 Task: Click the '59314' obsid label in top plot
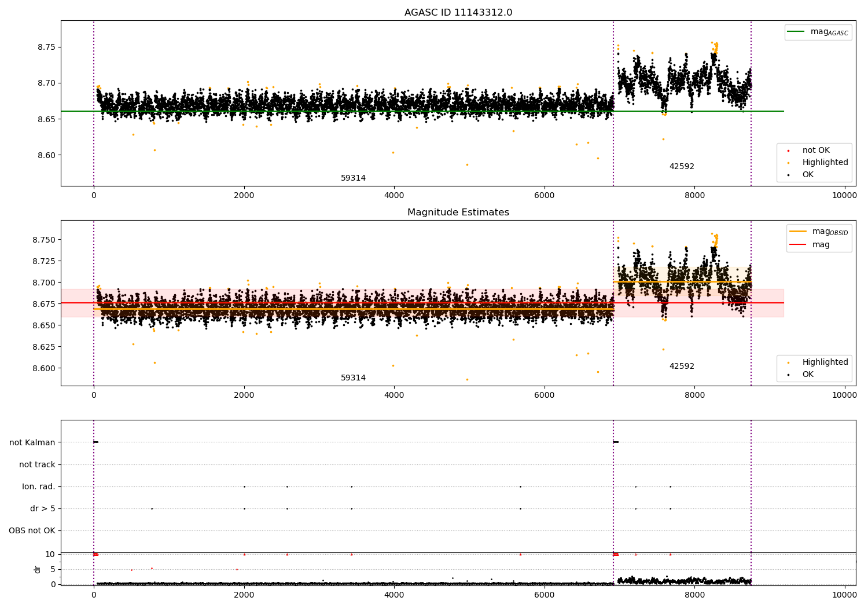pyautogui.click(x=353, y=178)
